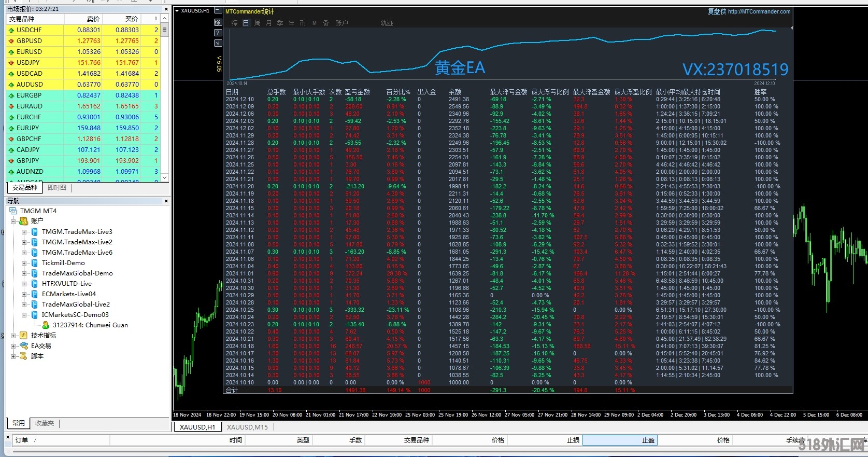Click the AUDNZD symbol direction arrow icon
This screenshot has height=457, width=868.
click(11, 172)
